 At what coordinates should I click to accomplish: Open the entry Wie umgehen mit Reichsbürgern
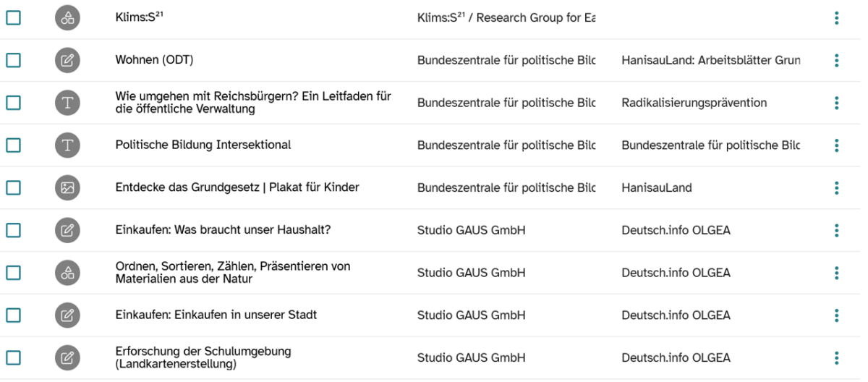click(x=253, y=103)
